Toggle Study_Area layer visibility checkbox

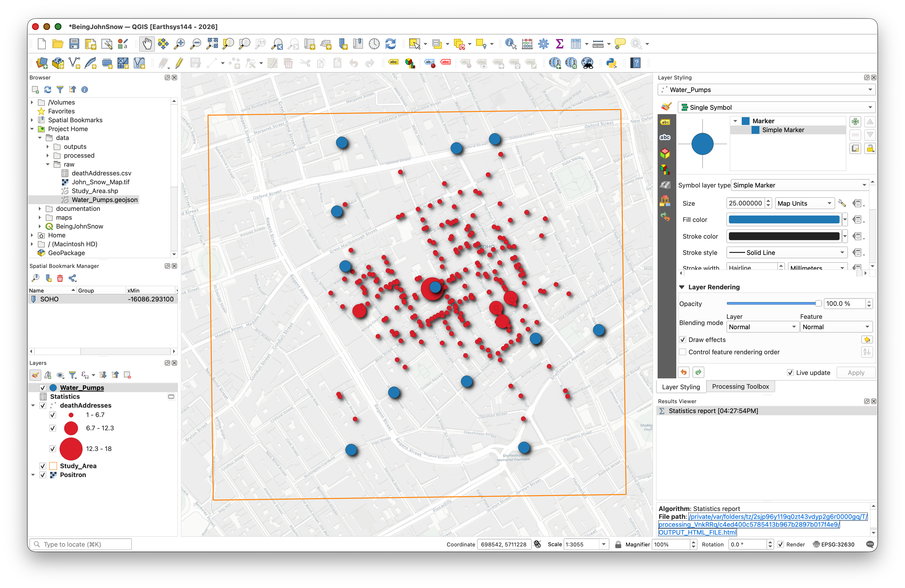pos(43,466)
